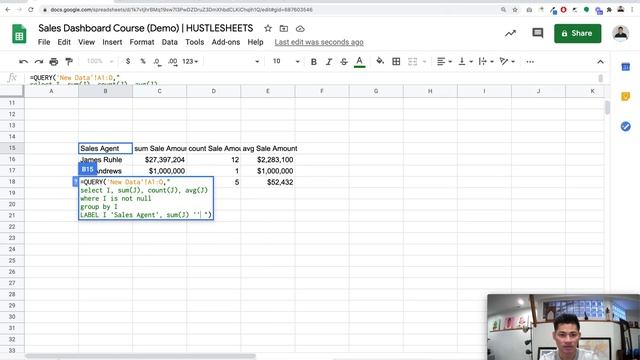Image resolution: width=640 pixels, height=360 pixels.
Task: Select the '$2,283,100' cell
Action: [x=268, y=160]
